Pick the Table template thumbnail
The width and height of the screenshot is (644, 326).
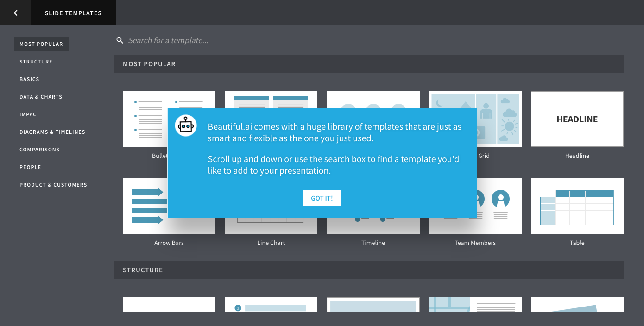tap(577, 206)
